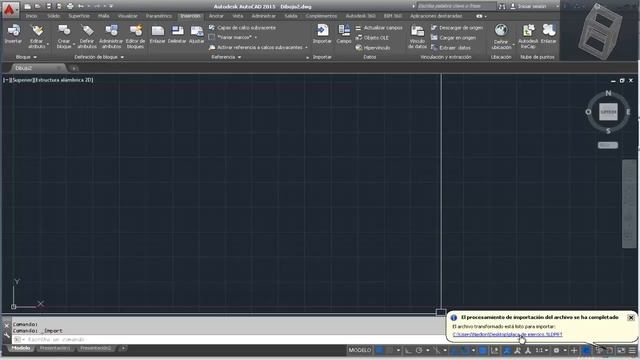Click the viewport Superior view label
The height and width of the screenshot is (360, 640).
22,80
